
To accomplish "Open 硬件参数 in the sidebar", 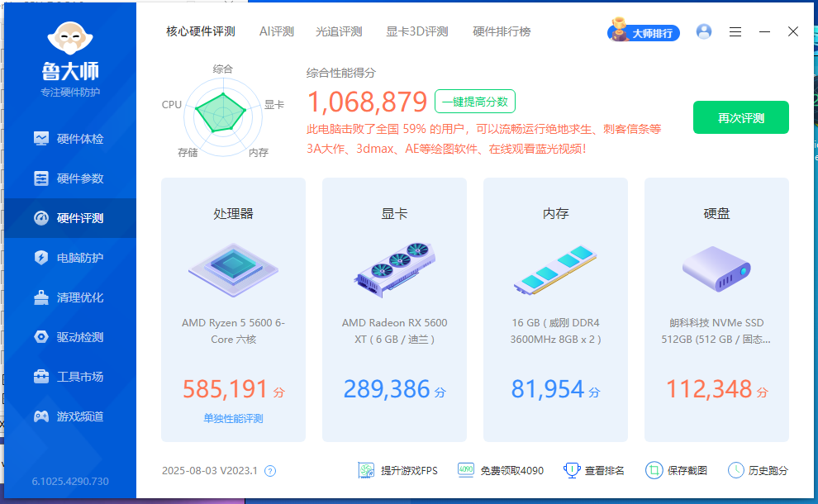I will [x=69, y=178].
